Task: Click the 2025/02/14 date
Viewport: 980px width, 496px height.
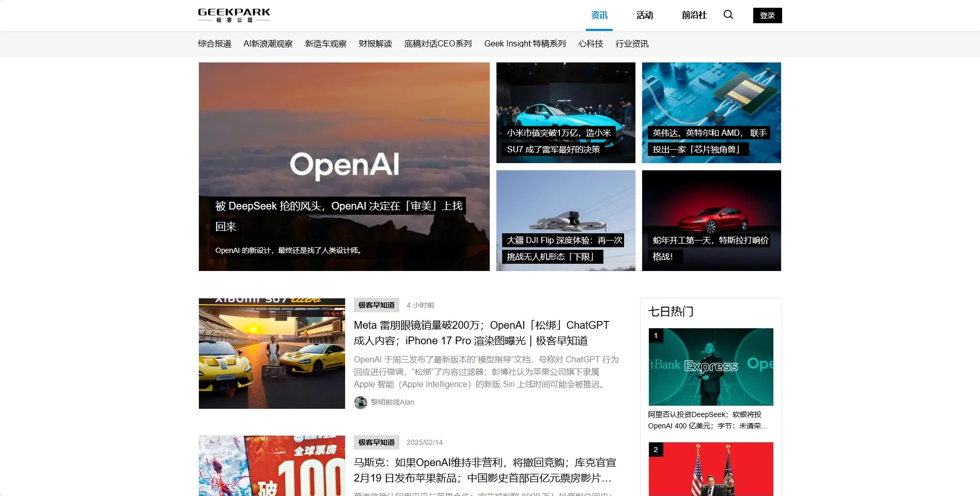Action: (425, 442)
